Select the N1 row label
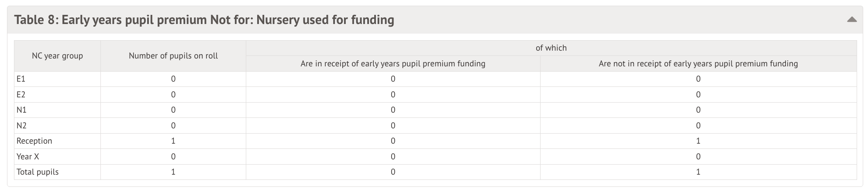The width and height of the screenshot is (868, 193). (x=21, y=110)
